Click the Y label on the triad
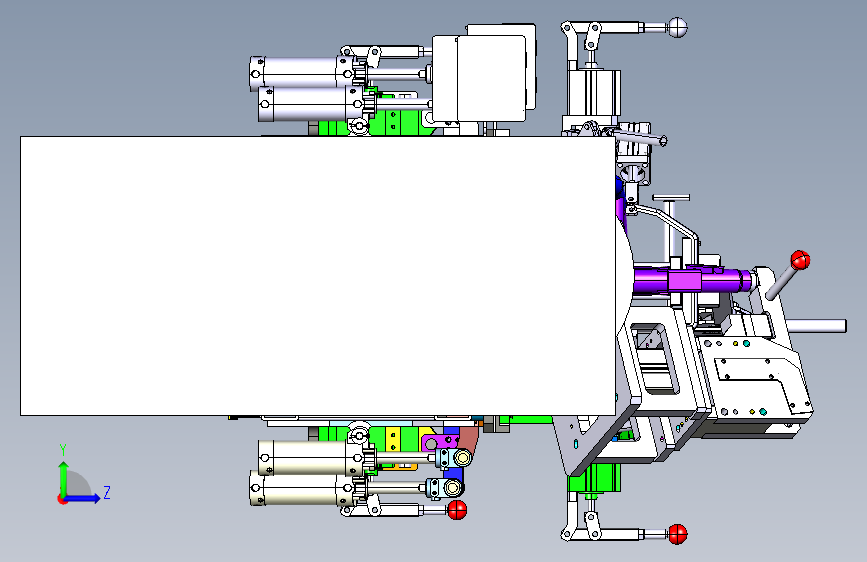 coord(63,450)
